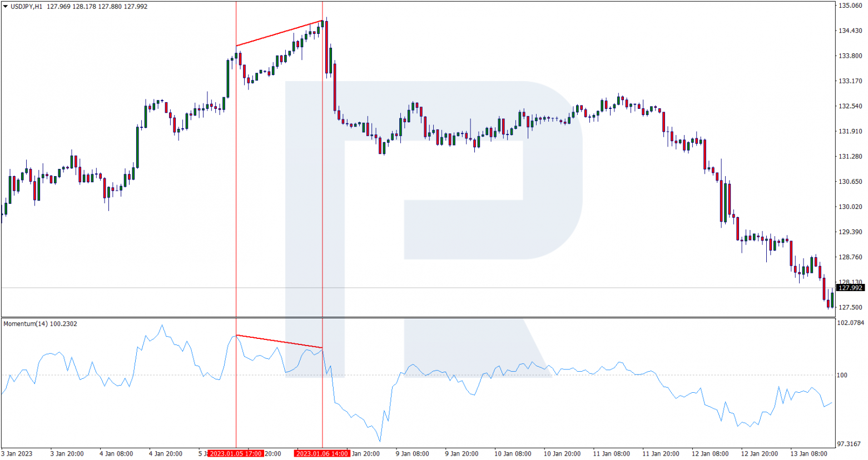
Task: Select the 3 Jan 2023 axis label
Action: [x=18, y=453]
